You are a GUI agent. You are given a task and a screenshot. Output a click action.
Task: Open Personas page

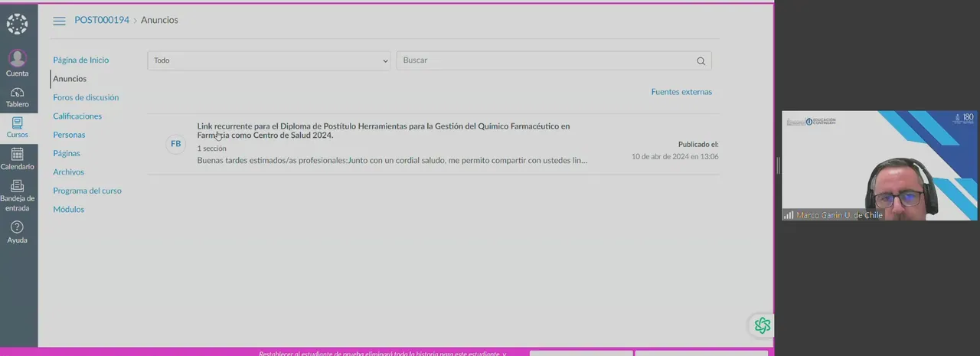tap(69, 135)
